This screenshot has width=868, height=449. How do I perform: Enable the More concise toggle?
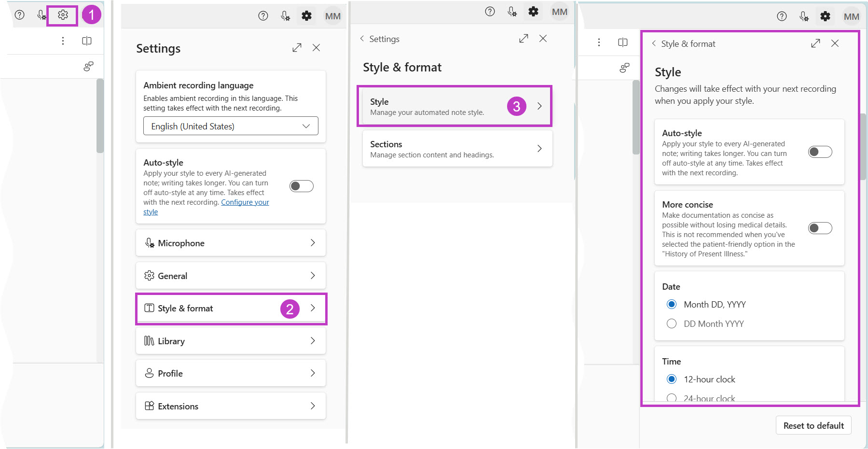(820, 228)
